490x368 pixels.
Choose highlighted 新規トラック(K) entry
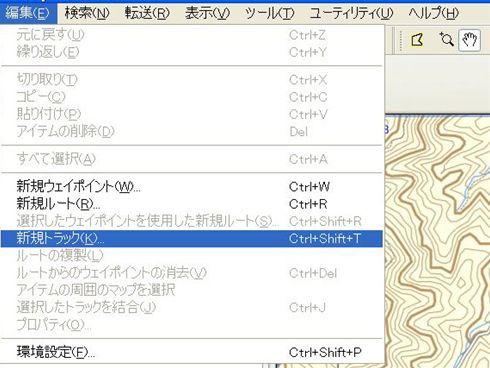coord(192,239)
